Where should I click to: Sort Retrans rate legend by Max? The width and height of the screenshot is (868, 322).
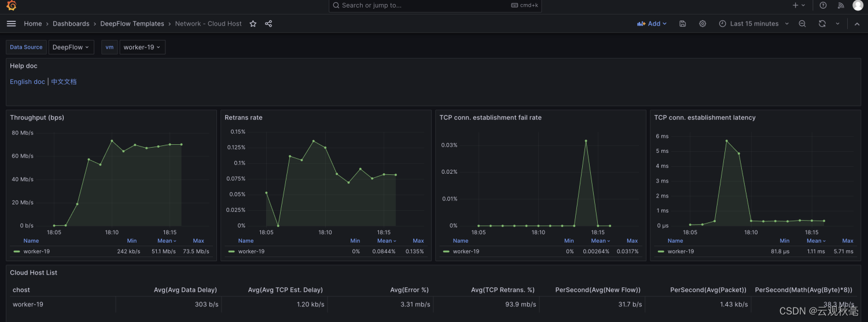click(418, 241)
